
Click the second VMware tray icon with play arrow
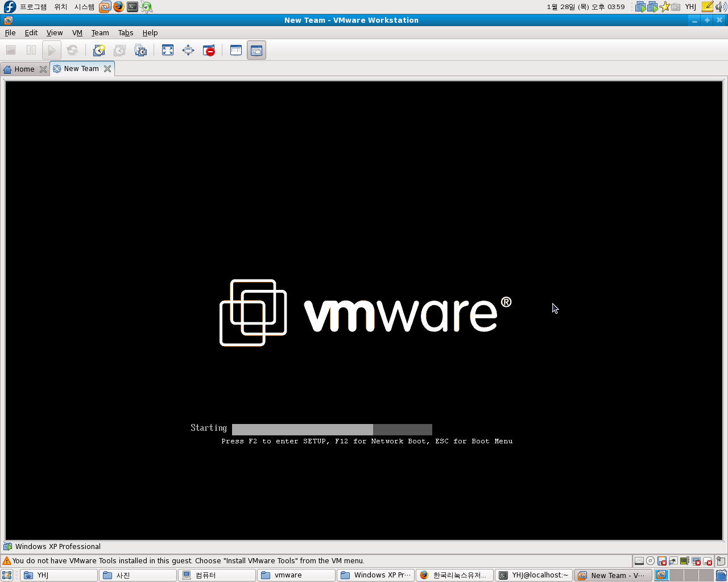click(652, 7)
